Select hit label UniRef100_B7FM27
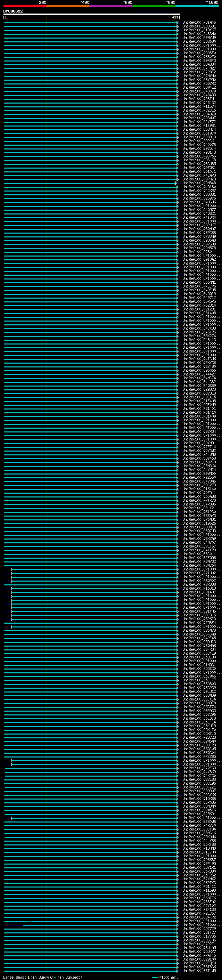Image resolution: width=222 pixels, height=980 pixels. 199,68
